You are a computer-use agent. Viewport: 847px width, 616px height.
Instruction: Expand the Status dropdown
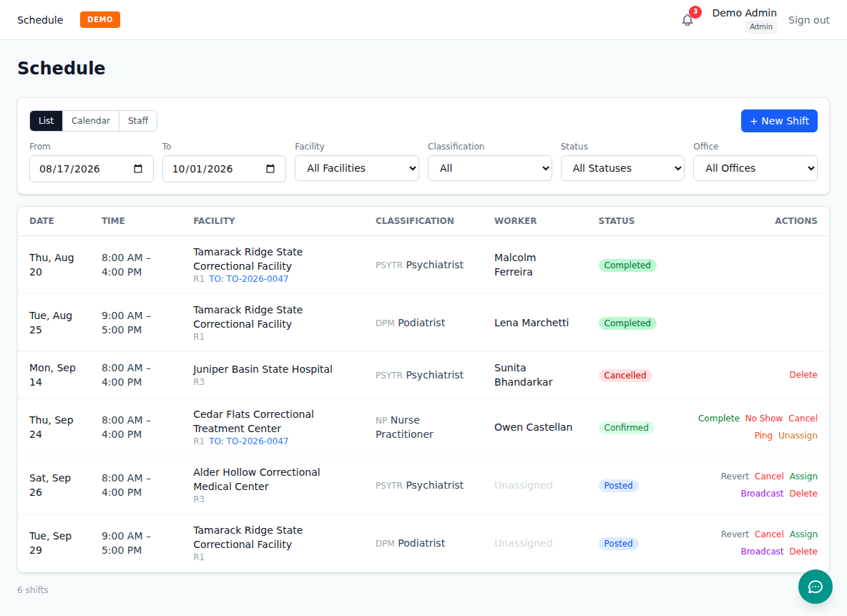pyautogui.click(x=622, y=168)
